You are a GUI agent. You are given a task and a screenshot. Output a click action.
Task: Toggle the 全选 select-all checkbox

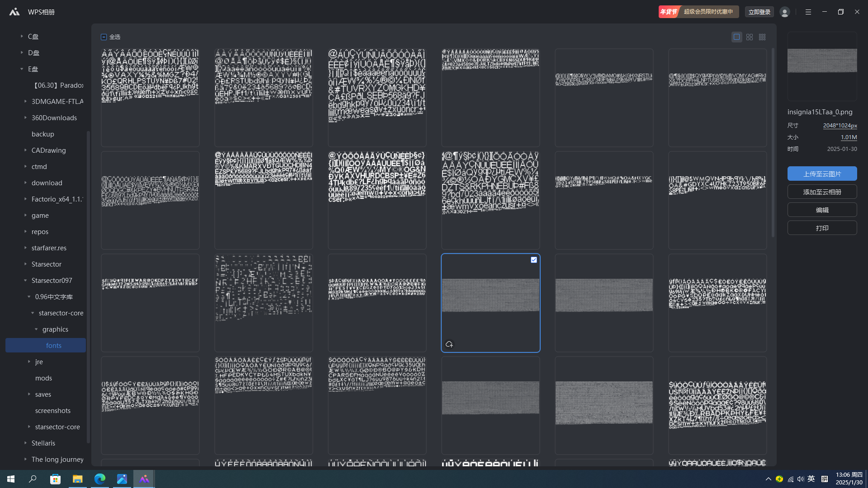pyautogui.click(x=104, y=37)
